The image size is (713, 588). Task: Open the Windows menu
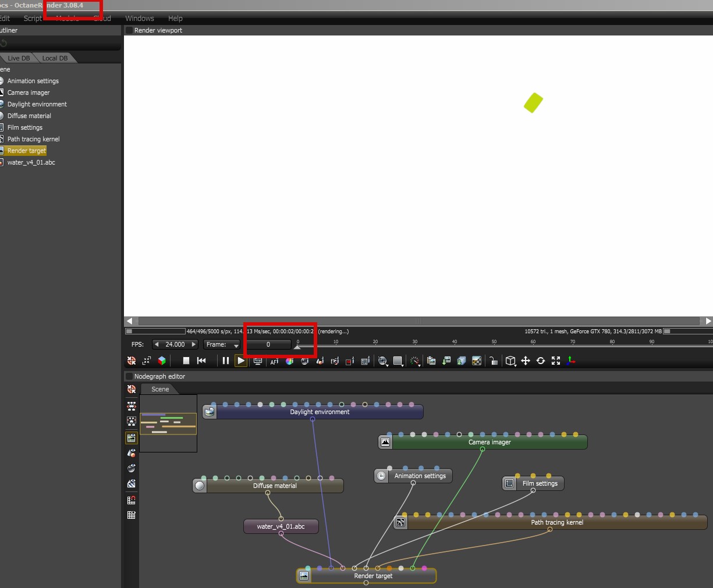click(140, 19)
